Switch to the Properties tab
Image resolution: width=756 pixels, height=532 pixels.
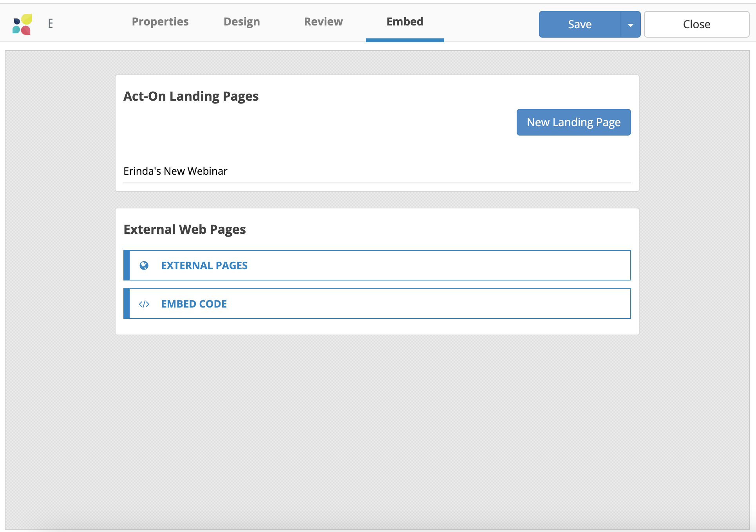coord(160,22)
